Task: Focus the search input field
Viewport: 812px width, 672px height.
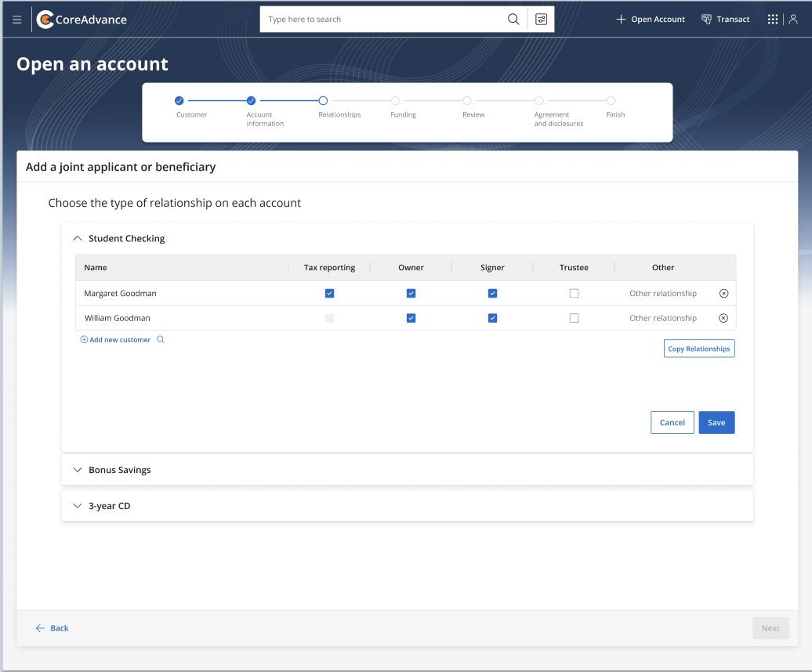Action: [x=383, y=19]
